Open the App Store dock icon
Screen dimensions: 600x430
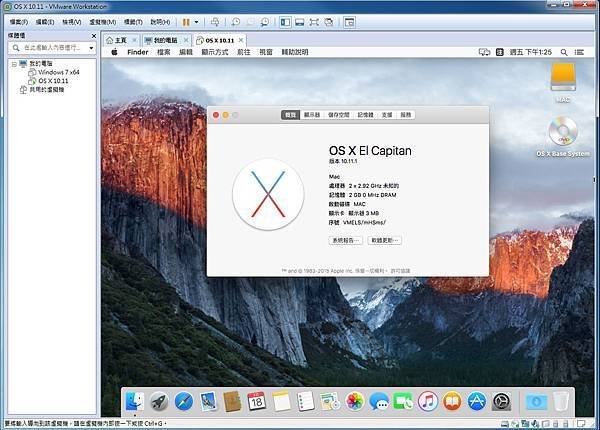(477, 402)
